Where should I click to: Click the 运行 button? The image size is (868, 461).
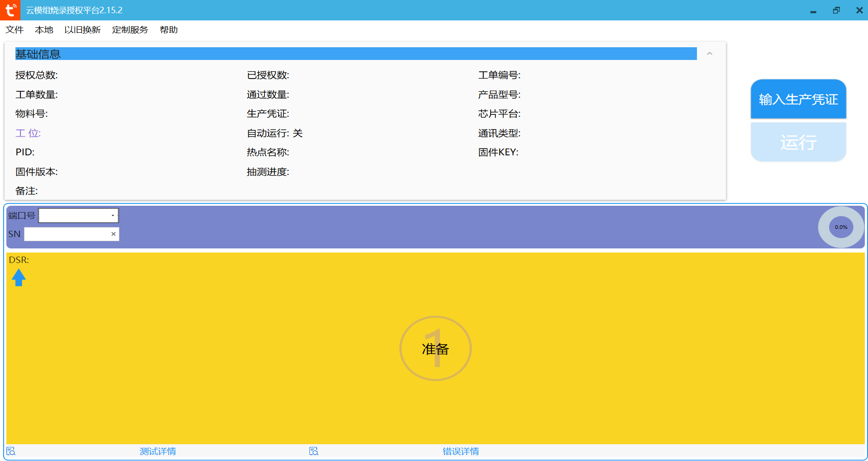click(799, 142)
